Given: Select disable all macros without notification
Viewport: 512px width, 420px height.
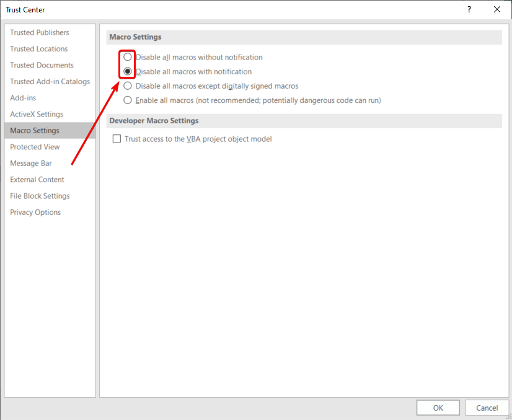Looking at the screenshot, I should tap(127, 56).
